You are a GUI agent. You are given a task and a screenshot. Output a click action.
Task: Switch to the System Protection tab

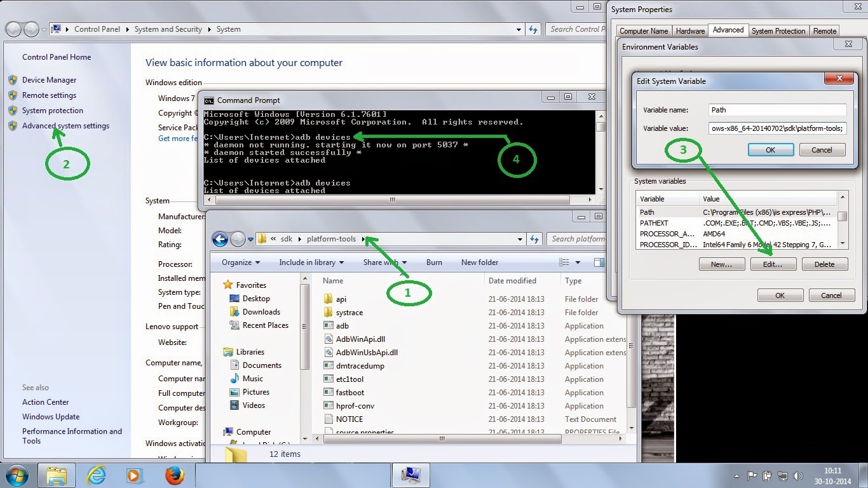click(780, 30)
